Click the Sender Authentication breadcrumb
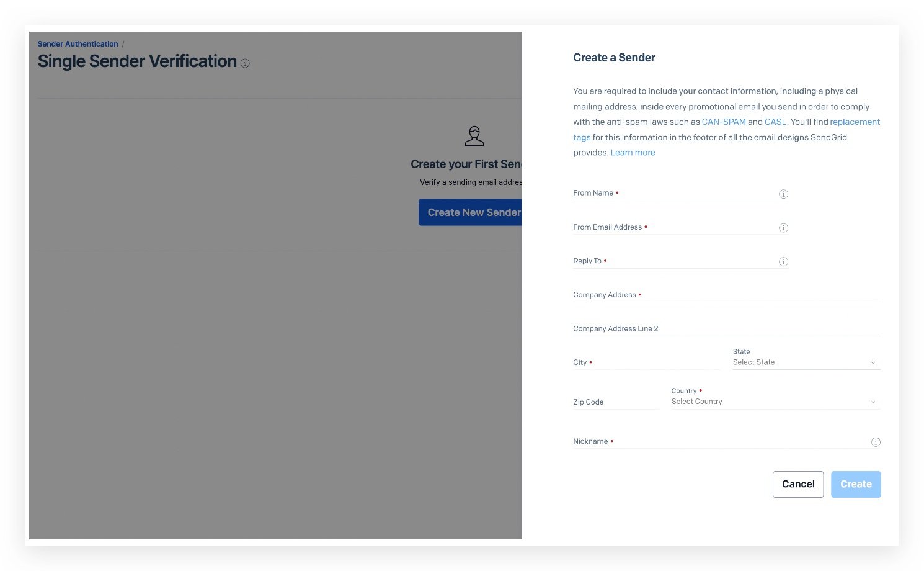The image size is (924, 571). [x=78, y=44]
